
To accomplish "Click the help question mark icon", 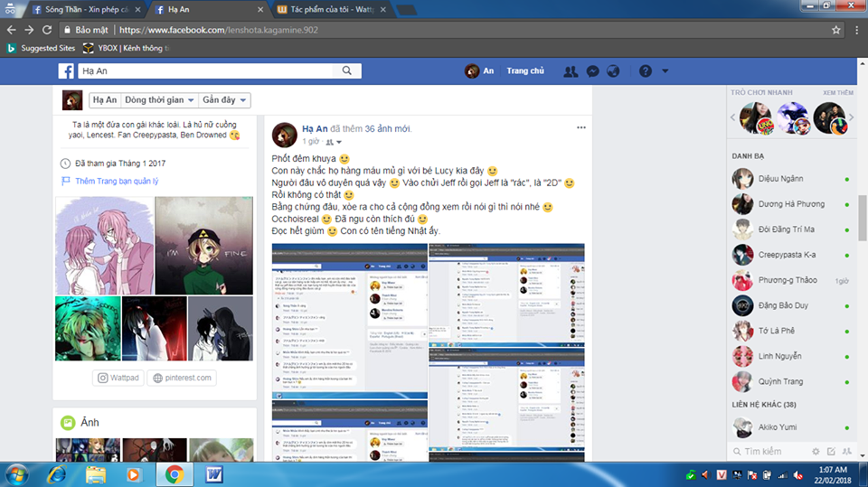I will [645, 71].
